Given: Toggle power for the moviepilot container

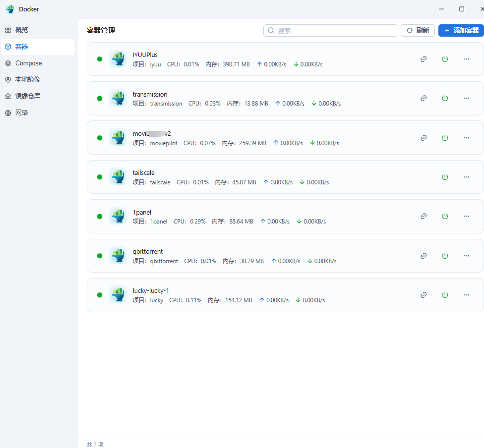Looking at the screenshot, I should [x=445, y=138].
